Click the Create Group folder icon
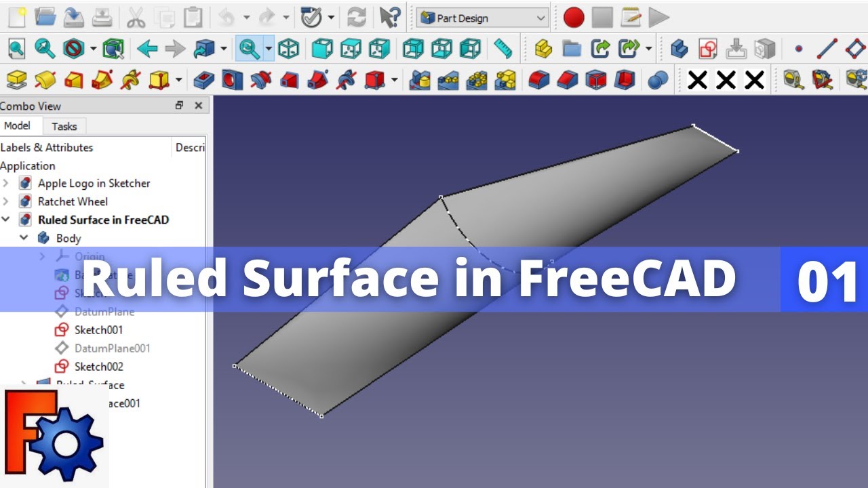The width and height of the screenshot is (868, 488). [572, 48]
